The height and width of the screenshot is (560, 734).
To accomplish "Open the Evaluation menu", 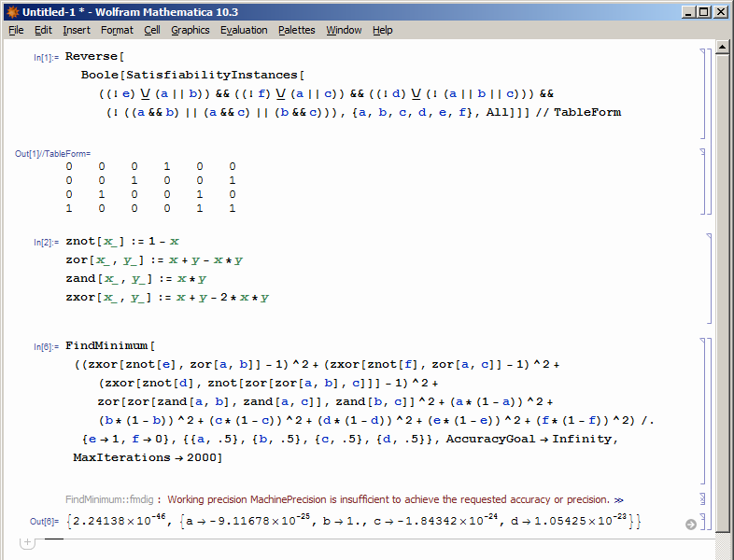I will pos(244,30).
